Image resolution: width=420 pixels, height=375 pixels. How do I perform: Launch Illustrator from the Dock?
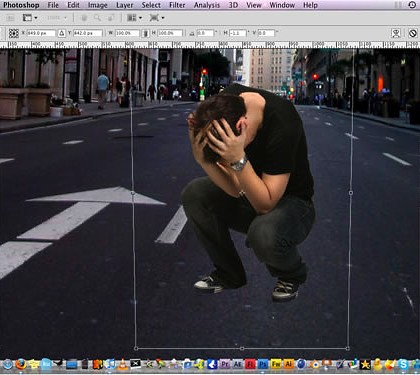[289, 364]
